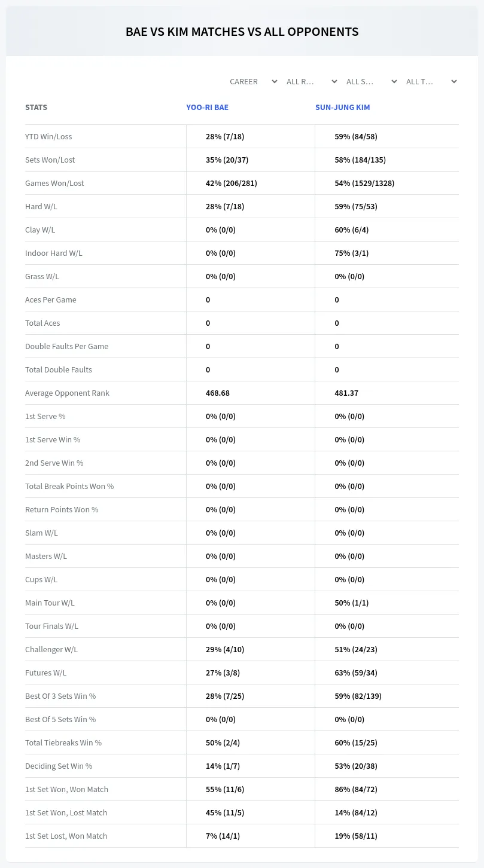This screenshot has width=484, height=868.
Task: Click Sun-Jung Kim's Futures W/L value
Action: pos(356,673)
